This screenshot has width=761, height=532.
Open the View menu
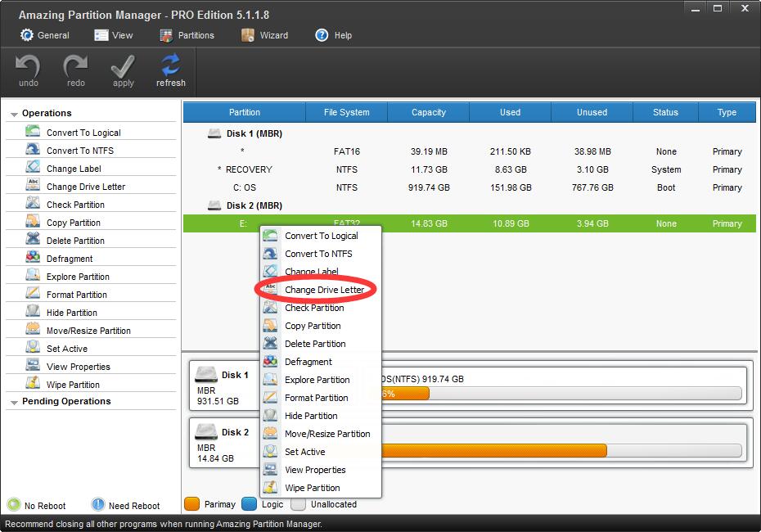tap(114, 35)
